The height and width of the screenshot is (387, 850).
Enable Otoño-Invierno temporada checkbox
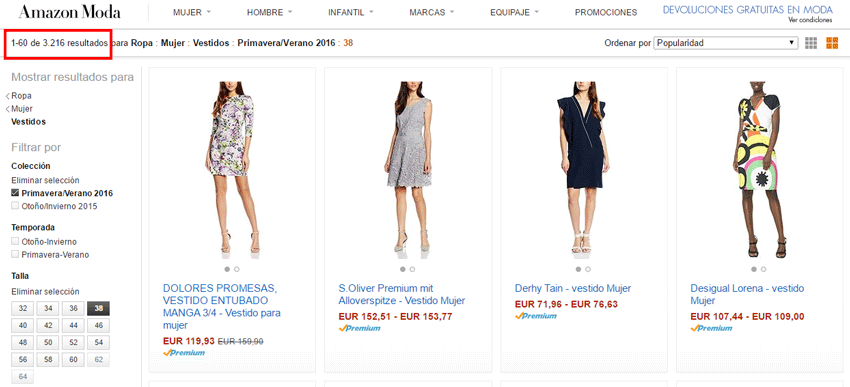pyautogui.click(x=15, y=241)
